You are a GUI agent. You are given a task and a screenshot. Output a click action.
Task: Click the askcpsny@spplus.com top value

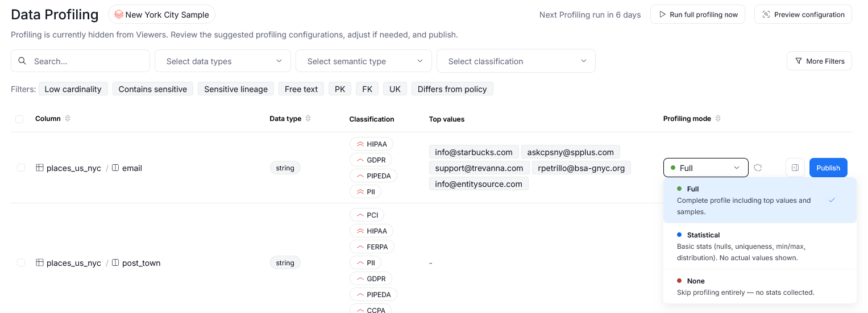tap(571, 152)
